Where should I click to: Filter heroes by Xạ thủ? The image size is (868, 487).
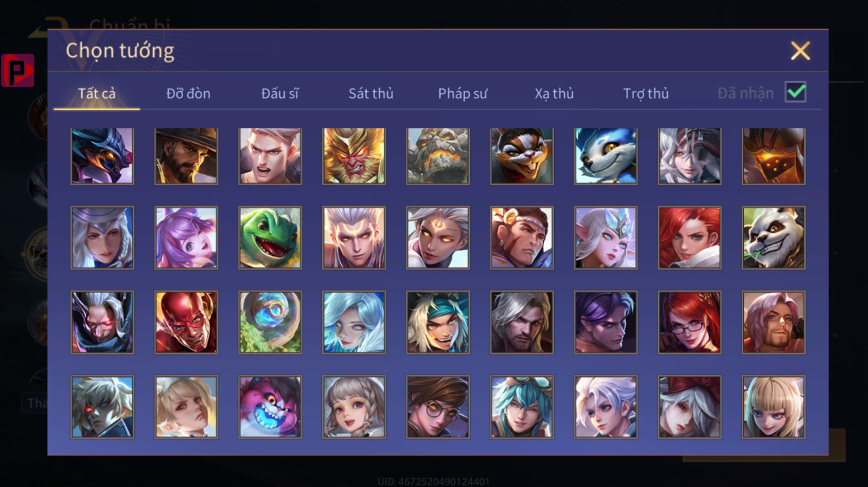tap(554, 94)
